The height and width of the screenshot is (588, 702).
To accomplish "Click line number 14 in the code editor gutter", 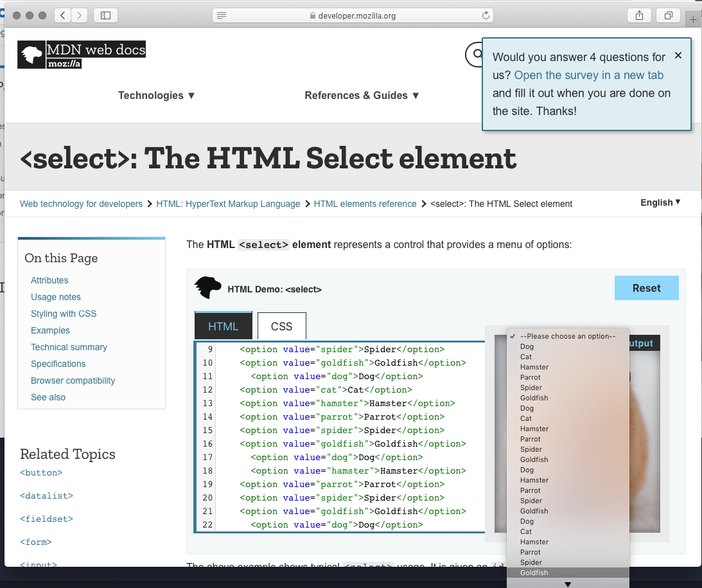I will coord(207,417).
